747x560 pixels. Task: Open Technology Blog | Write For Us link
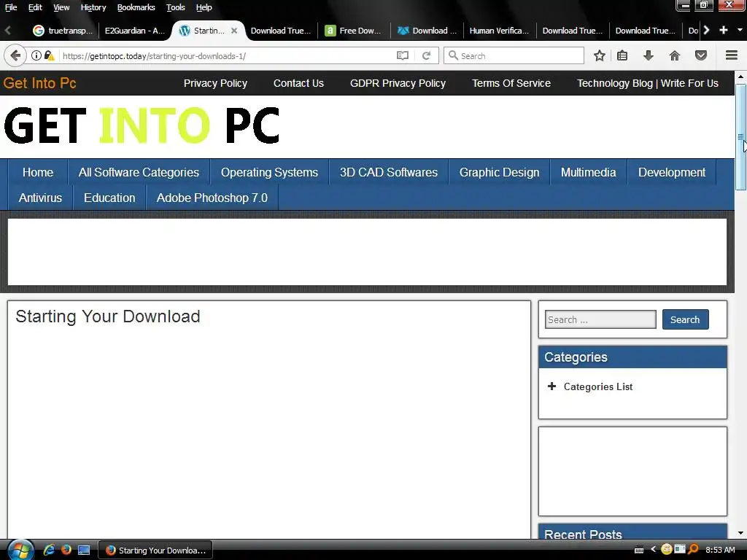[648, 83]
